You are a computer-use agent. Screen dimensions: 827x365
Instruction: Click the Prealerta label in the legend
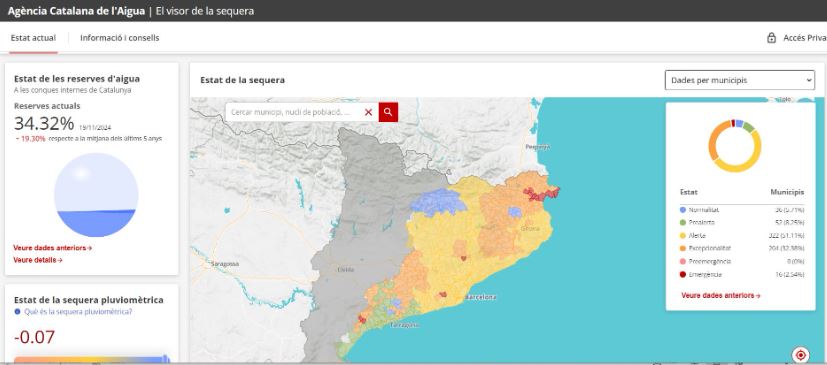click(702, 223)
